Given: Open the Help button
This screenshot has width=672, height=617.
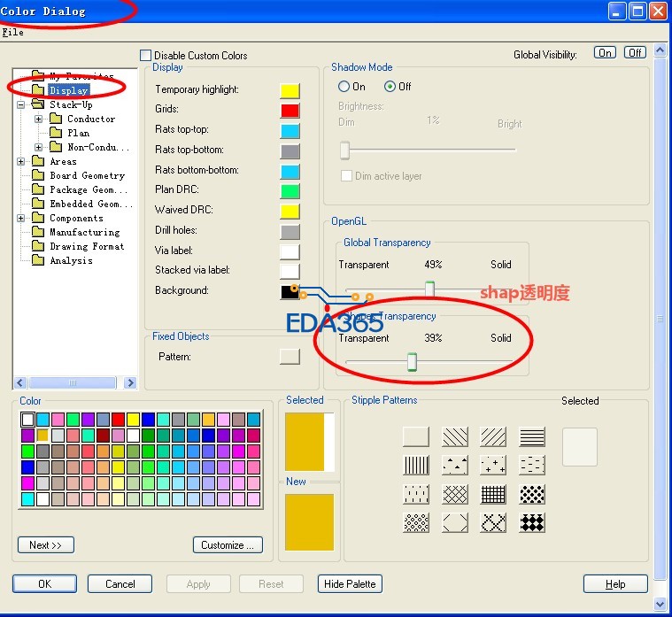Looking at the screenshot, I should click(x=615, y=584).
